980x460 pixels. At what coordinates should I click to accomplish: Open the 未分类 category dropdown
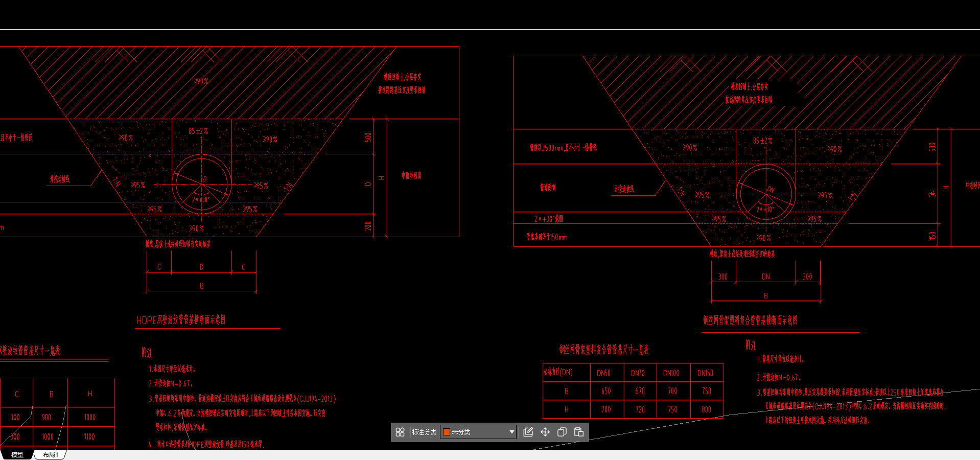[x=478, y=432]
